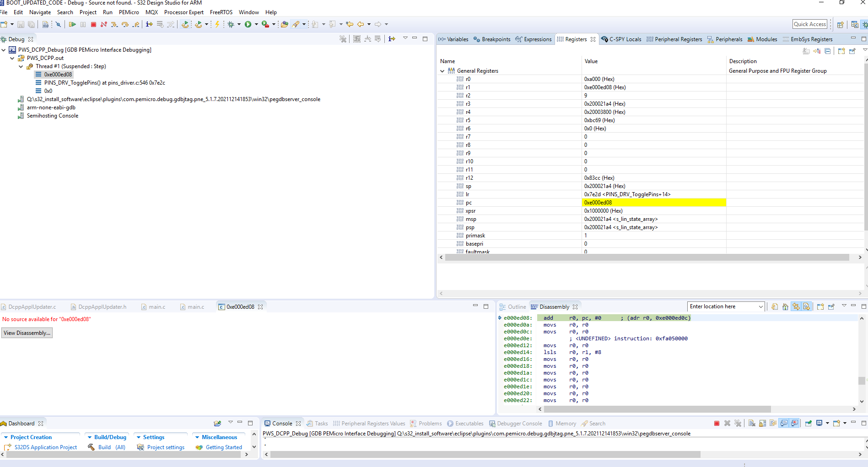The width and height of the screenshot is (868, 467).
Task: Click the Step Into icon
Action: 114,24
